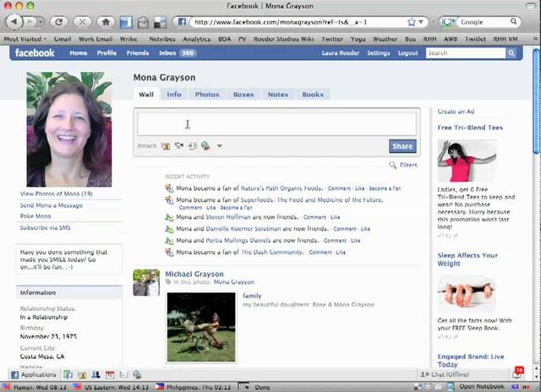This screenshot has height=392, width=541.
Task: Attach a video using the video icon
Action: (x=178, y=146)
